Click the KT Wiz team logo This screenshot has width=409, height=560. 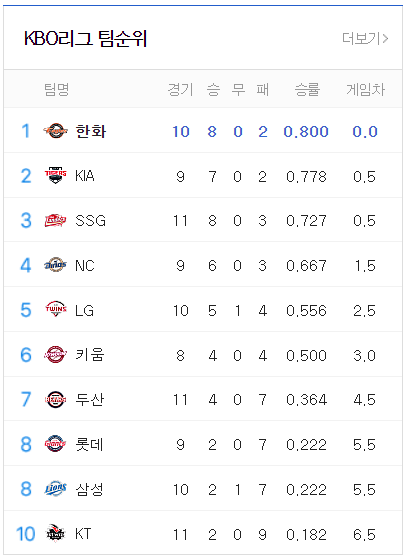click(55, 533)
